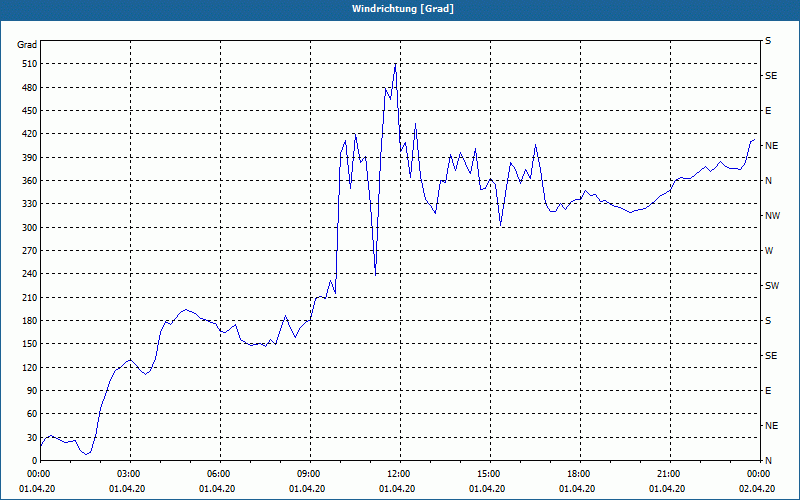800x500 pixels.
Task: Click the 01.04.20 date under 12:00
Action: pos(397,489)
